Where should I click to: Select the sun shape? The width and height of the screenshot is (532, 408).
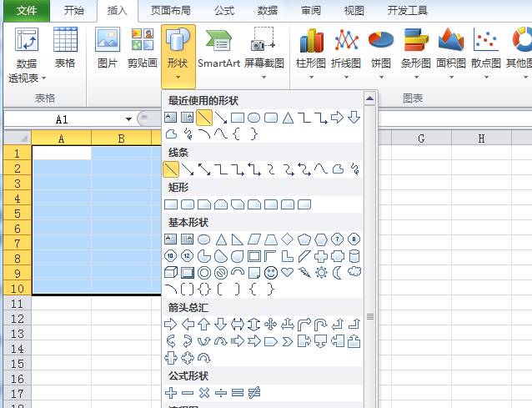point(321,273)
